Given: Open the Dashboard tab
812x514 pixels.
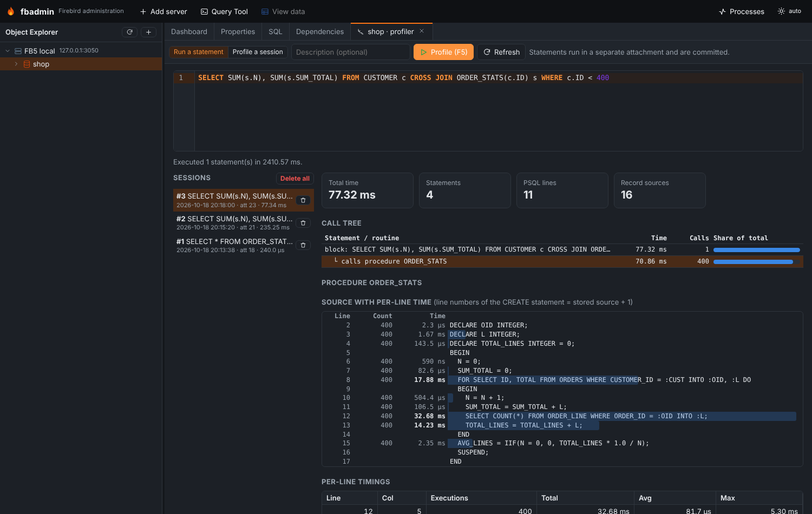Looking at the screenshot, I should [189, 32].
